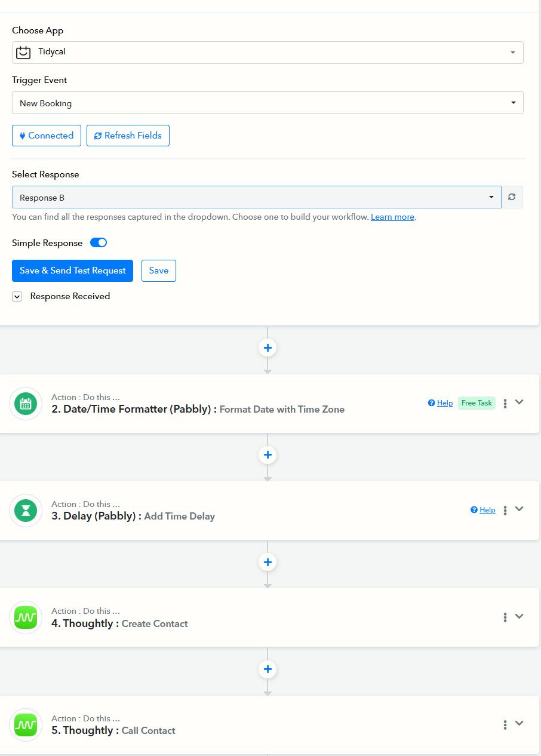The image size is (541, 756).
Task: Click step title 5. Thoughtly Call Contact
Action: pyautogui.click(x=113, y=730)
